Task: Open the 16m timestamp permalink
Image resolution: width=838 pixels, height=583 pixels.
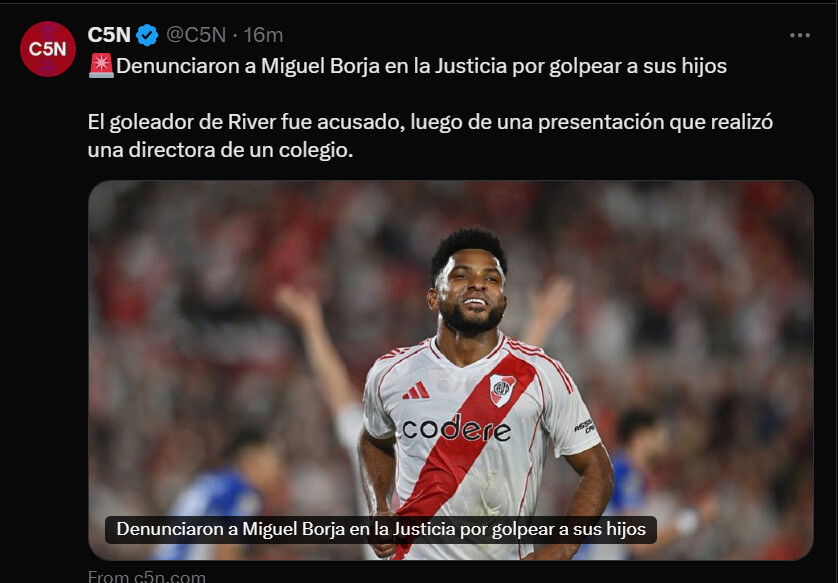Action: pos(263,35)
